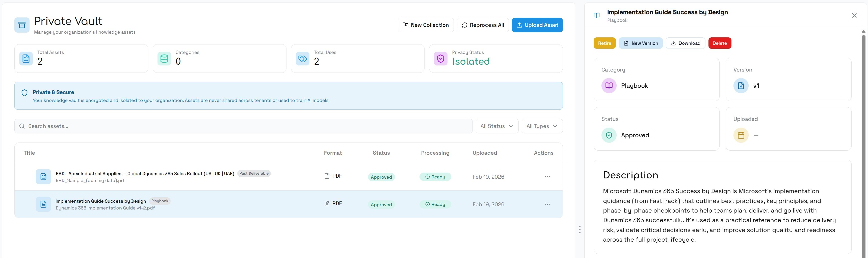Click Approved badge in Implementation Guide row

point(381,205)
